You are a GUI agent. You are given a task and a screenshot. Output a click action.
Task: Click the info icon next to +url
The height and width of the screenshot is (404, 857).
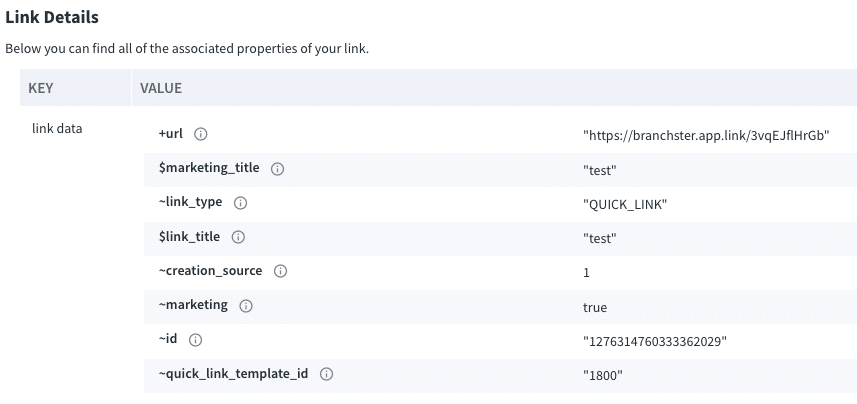pyautogui.click(x=200, y=134)
